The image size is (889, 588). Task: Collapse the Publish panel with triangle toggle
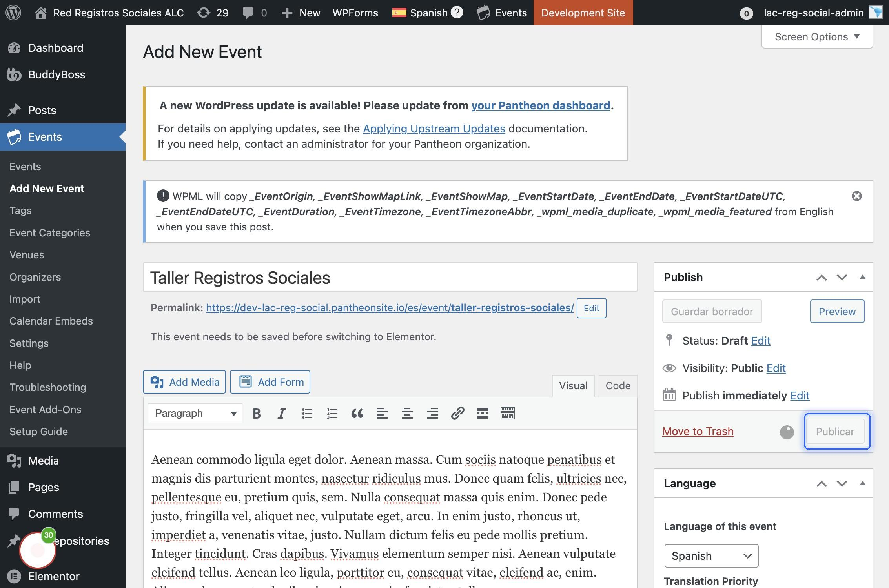point(862,277)
